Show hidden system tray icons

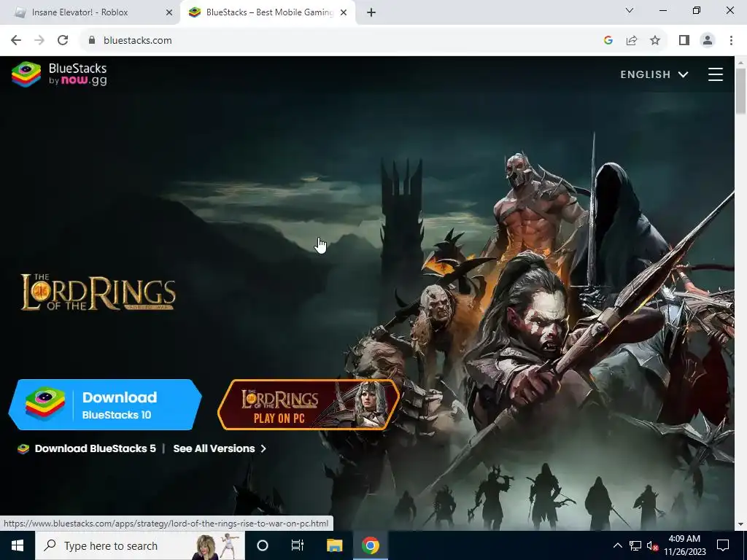tap(617, 545)
